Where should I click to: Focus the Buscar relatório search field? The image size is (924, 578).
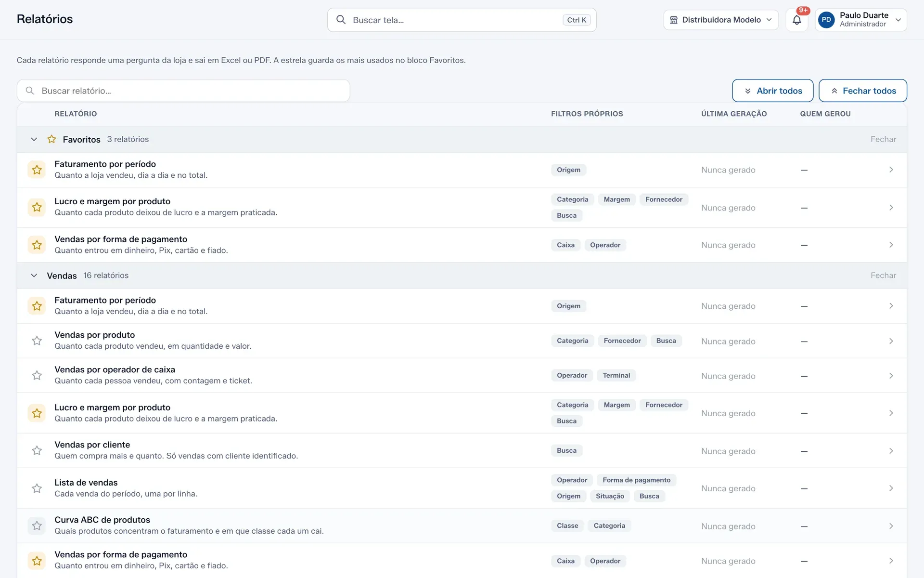(x=183, y=91)
